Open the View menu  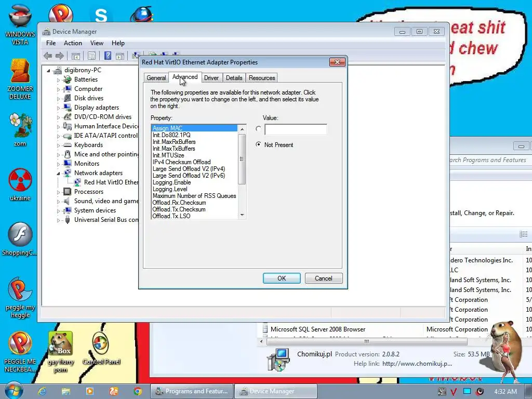pyautogui.click(x=97, y=43)
